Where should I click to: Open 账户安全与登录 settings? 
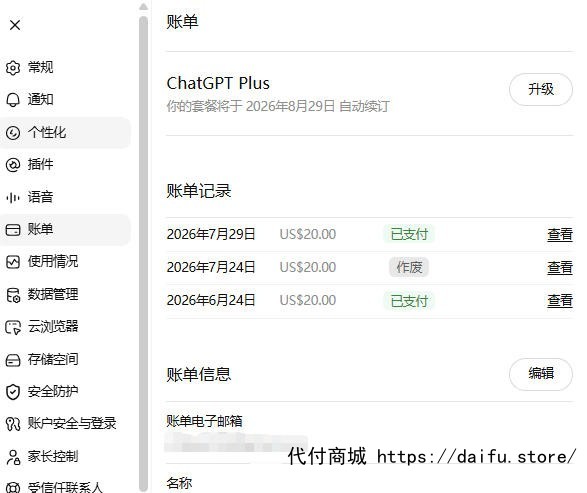click(66, 424)
